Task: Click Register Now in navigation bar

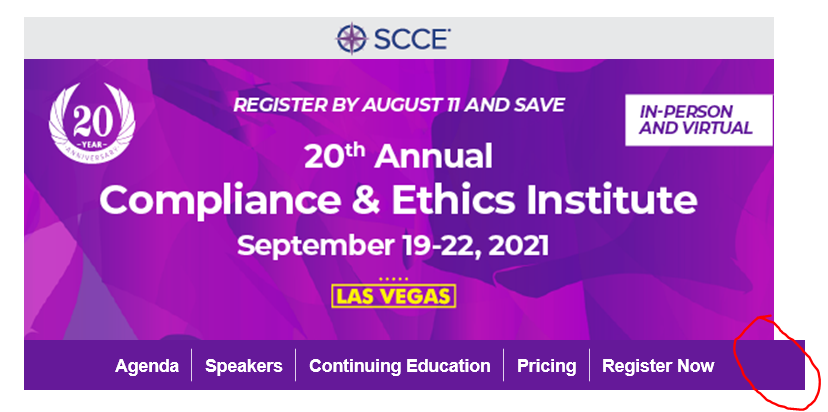Action: pos(658,366)
